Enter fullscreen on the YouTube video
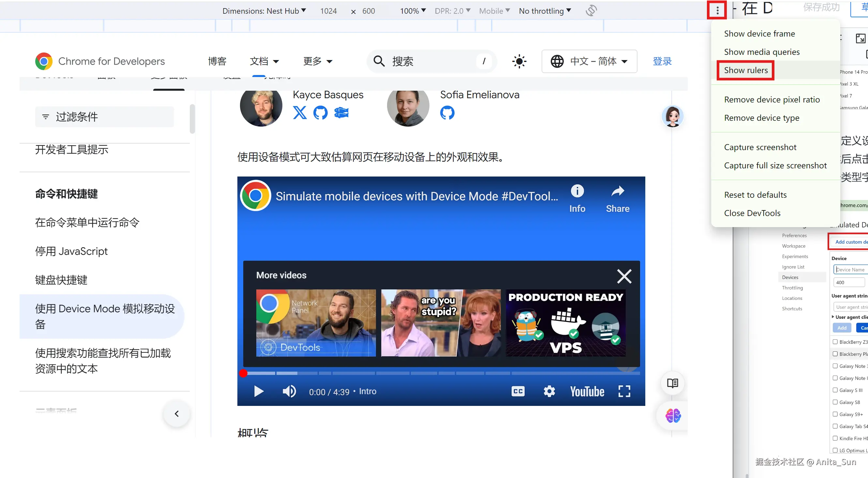The height and width of the screenshot is (478, 868). point(624,391)
